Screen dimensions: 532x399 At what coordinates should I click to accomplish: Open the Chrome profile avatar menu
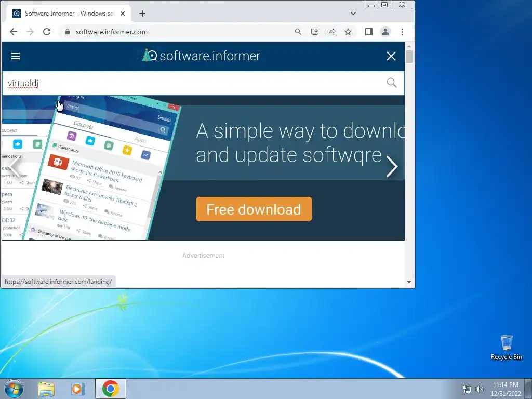pyautogui.click(x=385, y=32)
